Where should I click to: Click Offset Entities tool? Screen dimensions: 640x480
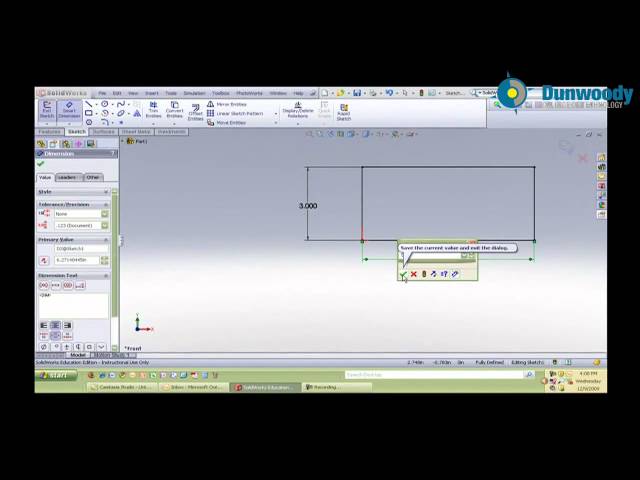point(196,112)
